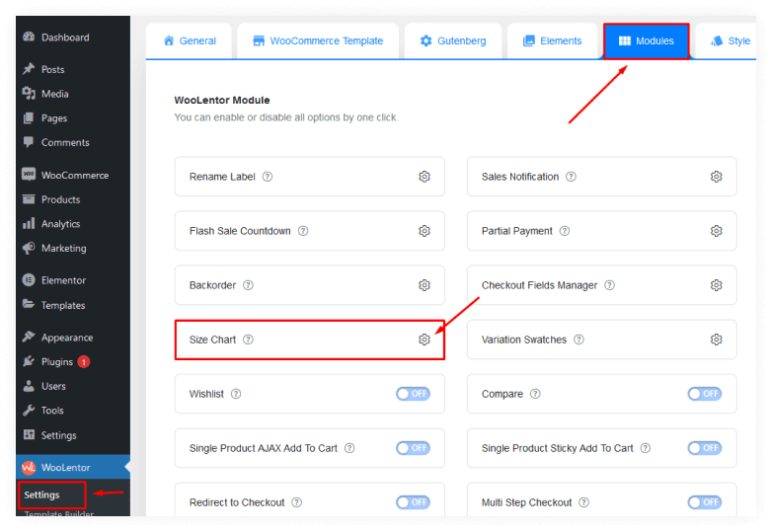This screenshot has height=532, width=772.
Task: Click help icon next to Rename Label
Action: (x=268, y=177)
